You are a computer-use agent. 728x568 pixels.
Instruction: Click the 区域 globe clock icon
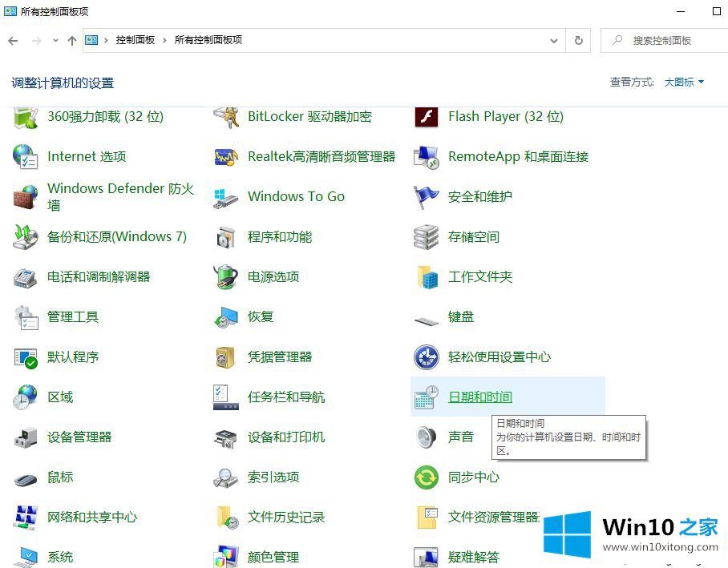(x=26, y=397)
